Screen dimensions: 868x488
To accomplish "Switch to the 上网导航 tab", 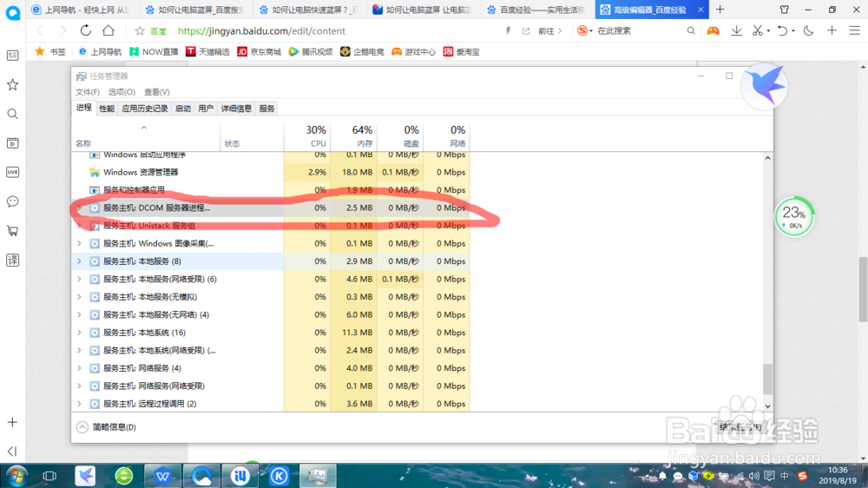I will [x=82, y=10].
